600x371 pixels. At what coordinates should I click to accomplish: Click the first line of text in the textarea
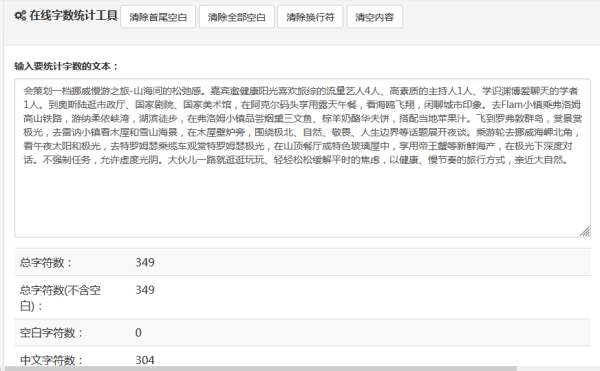[x=300, y=91]
